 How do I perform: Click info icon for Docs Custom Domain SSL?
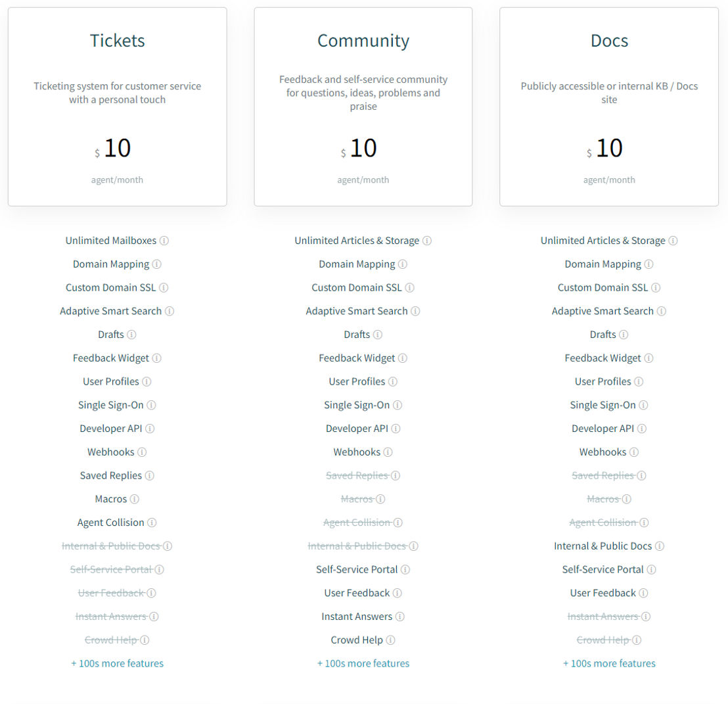click(x=656, y=287)
